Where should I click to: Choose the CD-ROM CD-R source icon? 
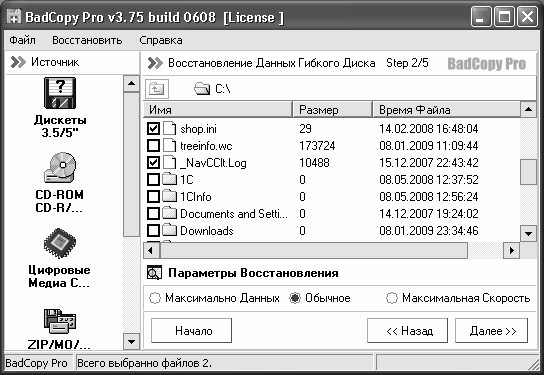[x=60, y=168]
